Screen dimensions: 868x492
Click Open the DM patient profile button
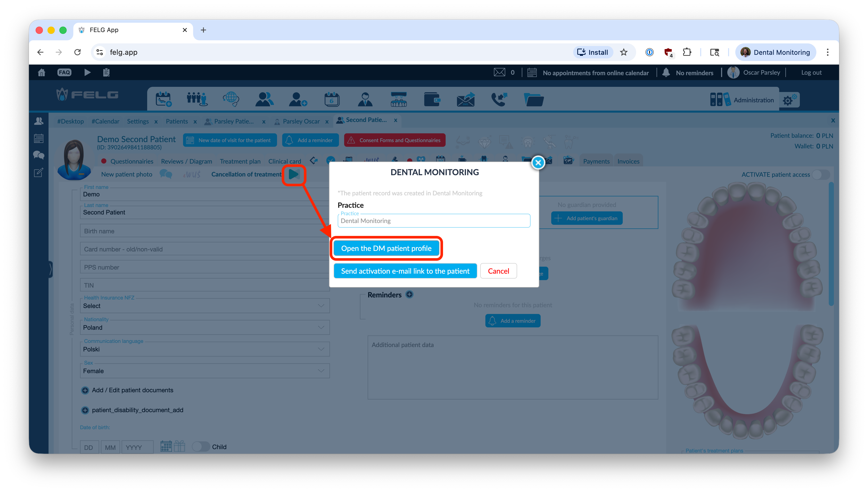pos(386,248)
